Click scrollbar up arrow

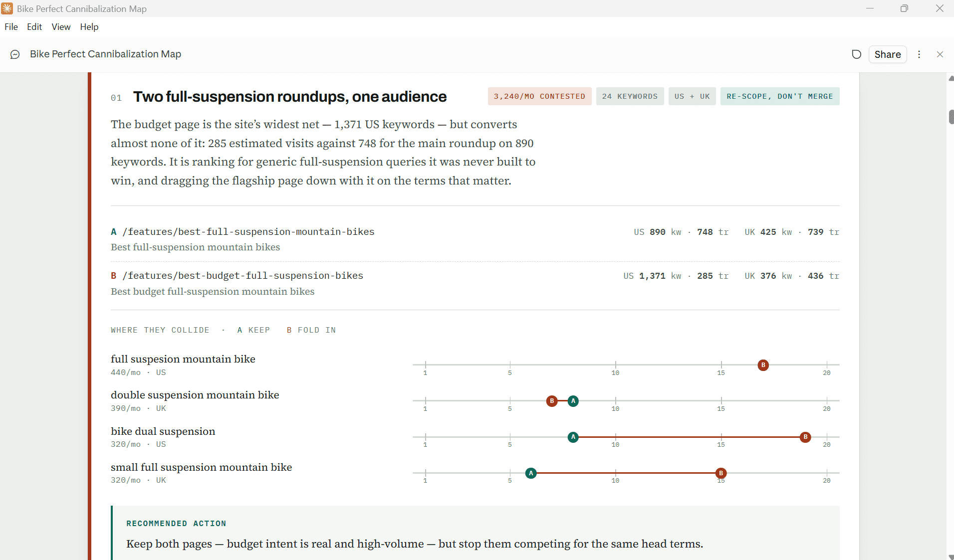pyautogui.click(x=951, y=78)
